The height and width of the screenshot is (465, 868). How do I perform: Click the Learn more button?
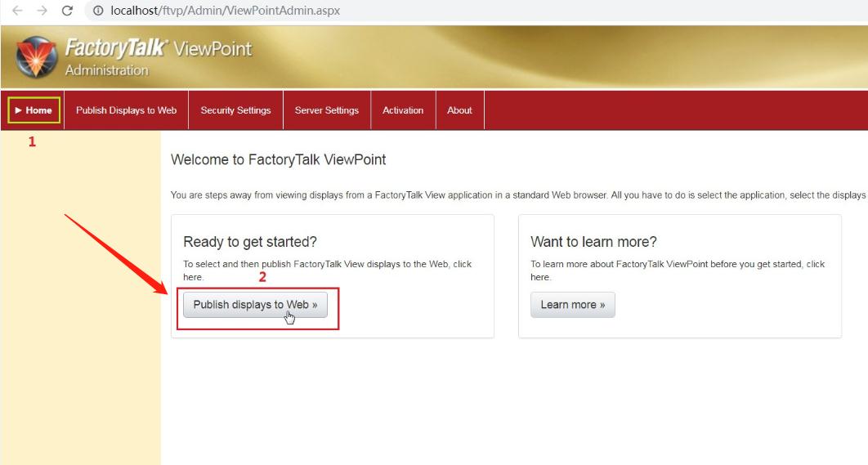(572, 305)
